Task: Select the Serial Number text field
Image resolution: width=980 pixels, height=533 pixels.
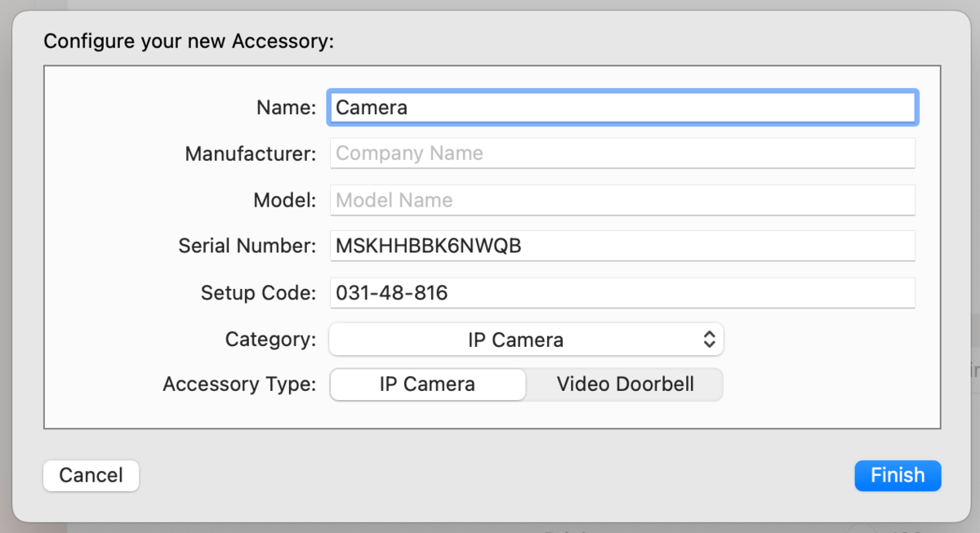Action: (x=621, y=246)
